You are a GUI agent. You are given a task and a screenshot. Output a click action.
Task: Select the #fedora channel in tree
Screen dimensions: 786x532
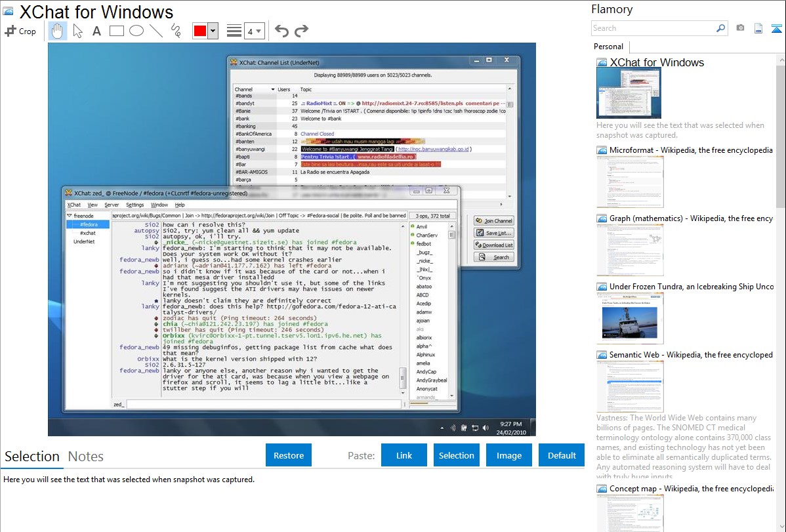[89, 224]
